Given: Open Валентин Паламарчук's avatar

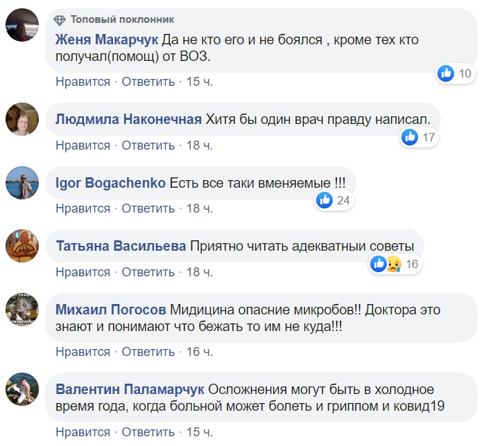Looking at the screenshot, I should (21, 389).
